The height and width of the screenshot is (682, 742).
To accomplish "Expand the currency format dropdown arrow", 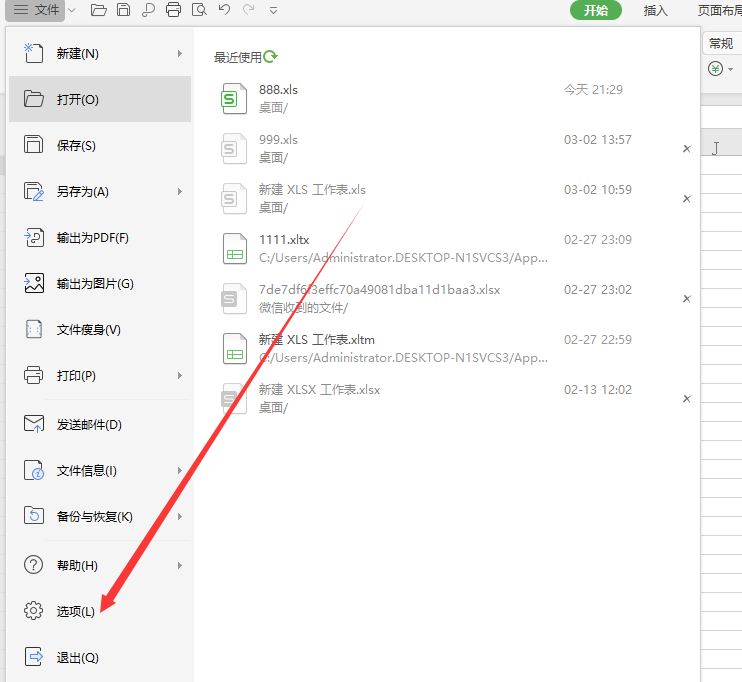I will [731, 69].
